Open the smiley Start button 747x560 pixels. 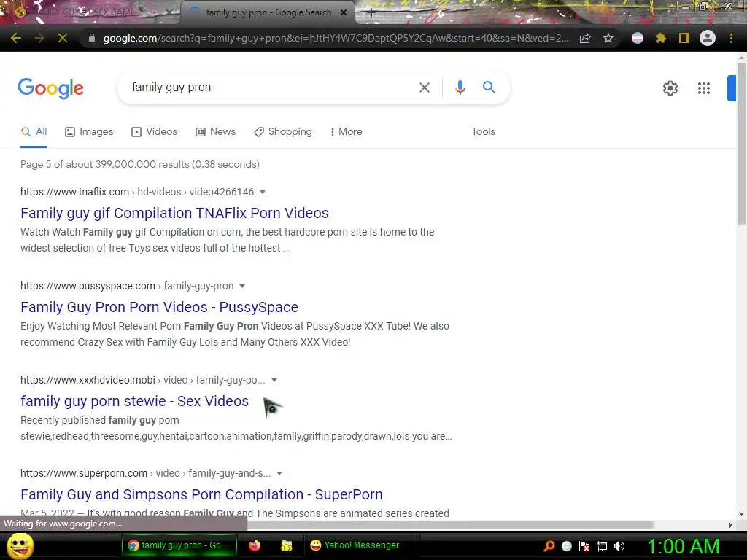20,545
